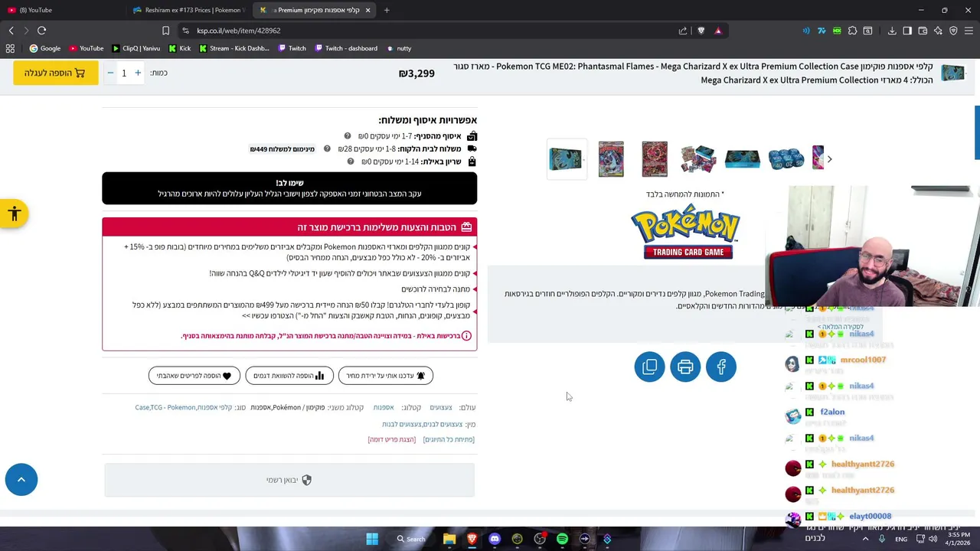
Task: Open the browser downloads icon
Action: (892, 31)
